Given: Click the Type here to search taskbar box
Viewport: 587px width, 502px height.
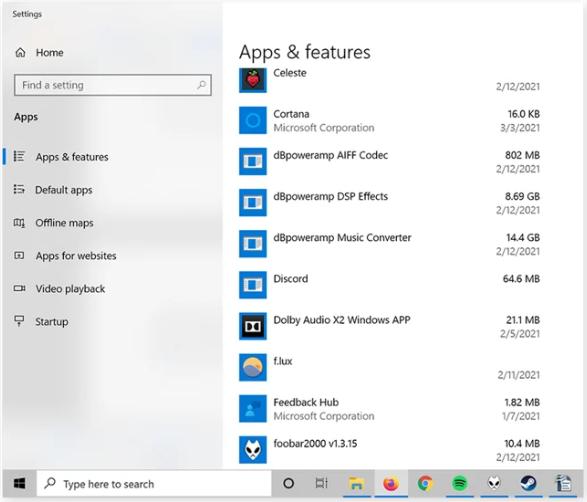Looking at the screenshot, I should [x=154, y=484].
